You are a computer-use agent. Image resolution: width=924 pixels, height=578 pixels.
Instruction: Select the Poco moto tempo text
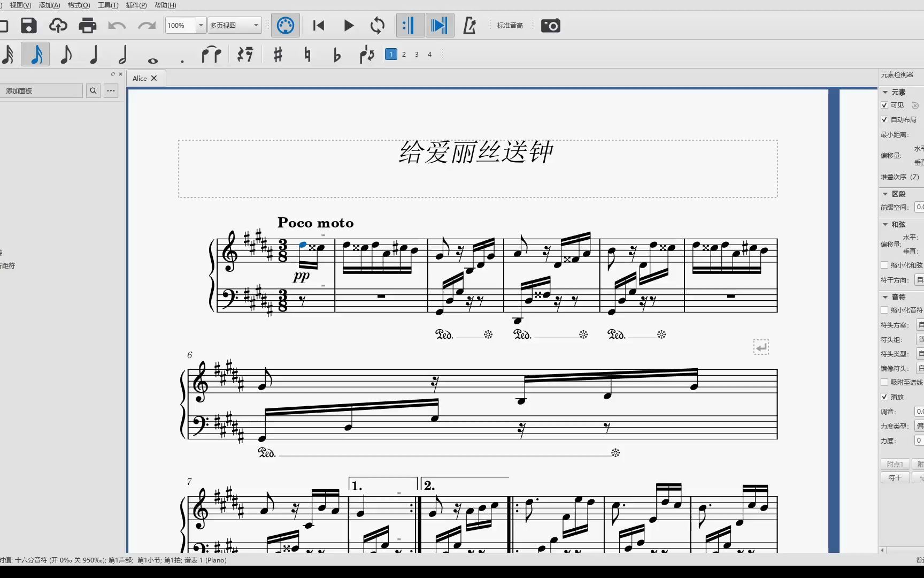(315, 223)
